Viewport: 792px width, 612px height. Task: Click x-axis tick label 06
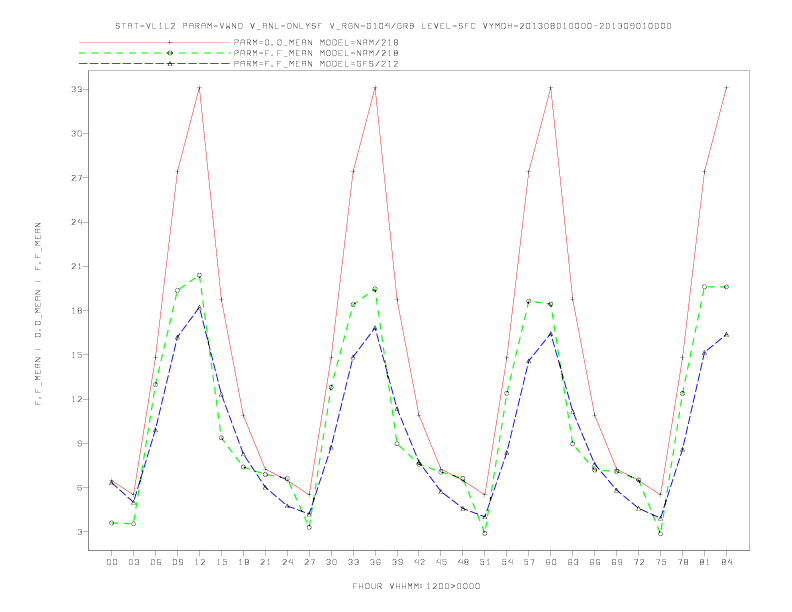pos(156,562)
